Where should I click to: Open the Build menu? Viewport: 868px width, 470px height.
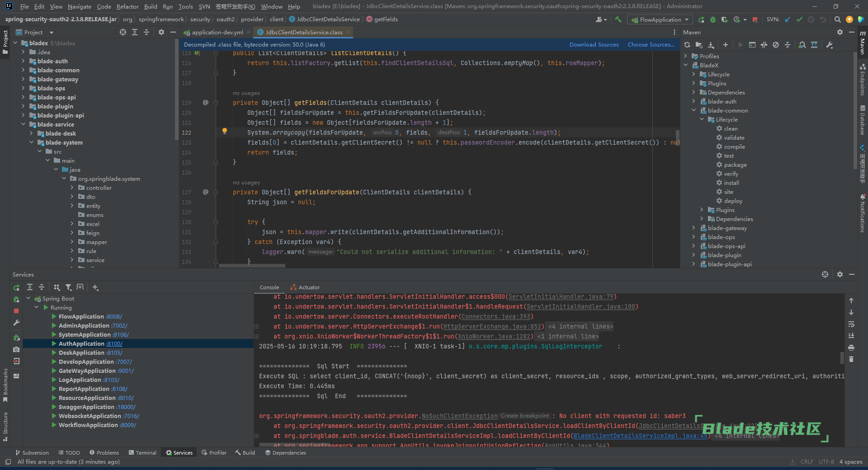151,6
